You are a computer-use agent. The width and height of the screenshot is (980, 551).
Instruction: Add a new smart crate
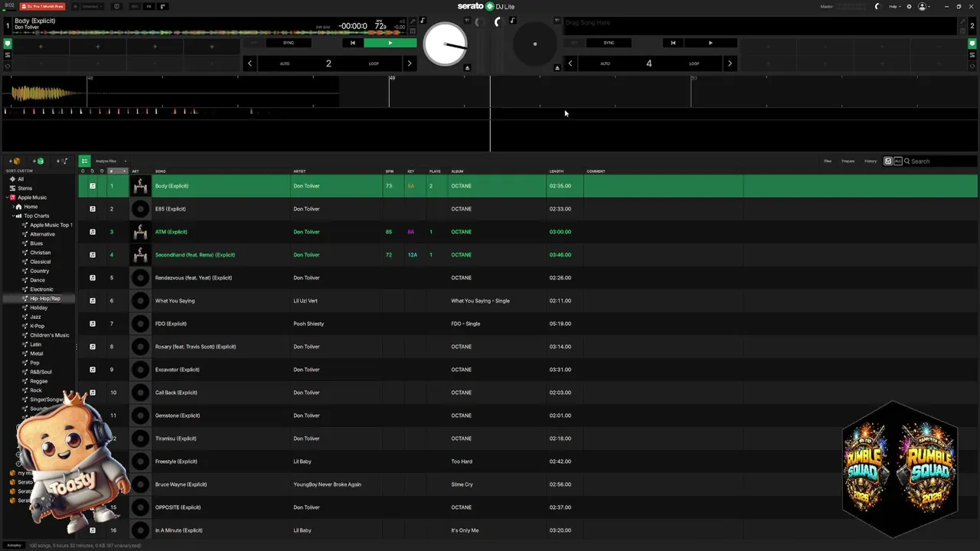(x=38, y=161)
